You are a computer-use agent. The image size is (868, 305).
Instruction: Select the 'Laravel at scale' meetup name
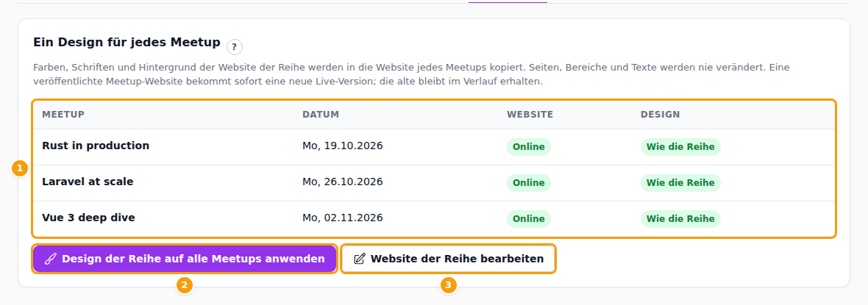[x=88, y=182]
